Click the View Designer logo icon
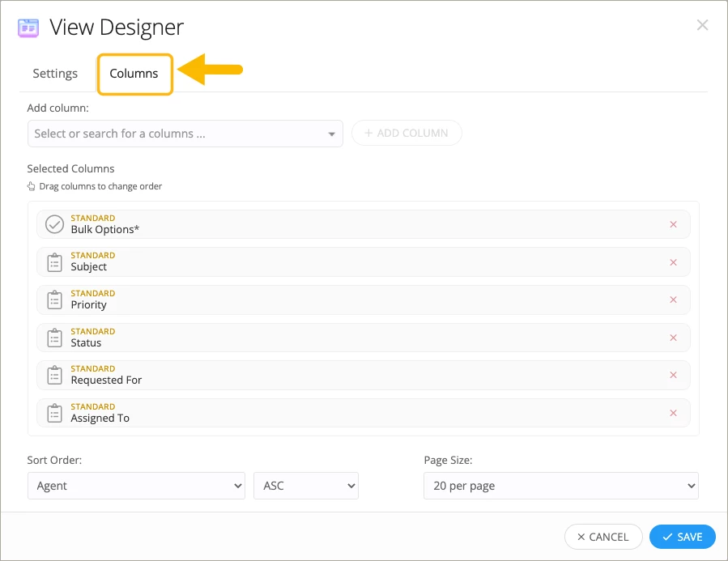 28,28
